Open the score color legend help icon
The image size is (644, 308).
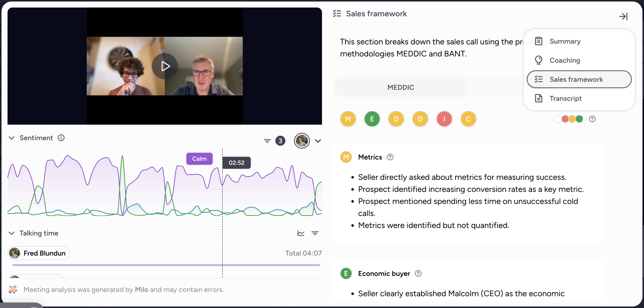592,119
